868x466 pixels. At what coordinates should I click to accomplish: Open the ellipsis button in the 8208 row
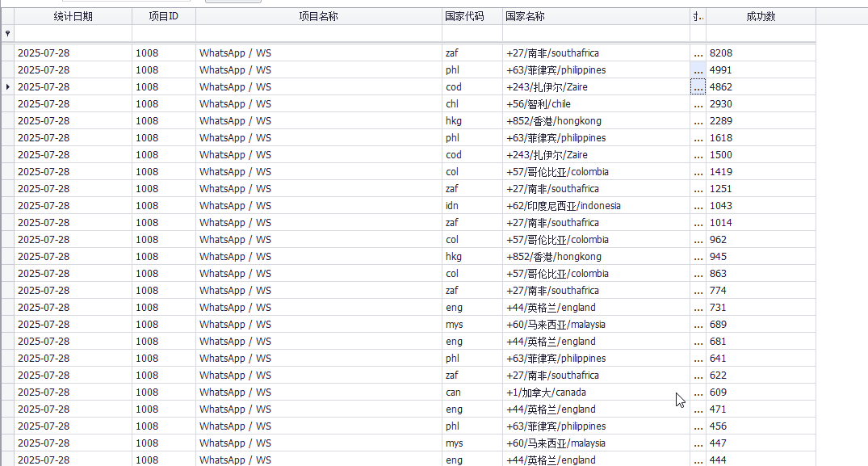click(698, 53)
